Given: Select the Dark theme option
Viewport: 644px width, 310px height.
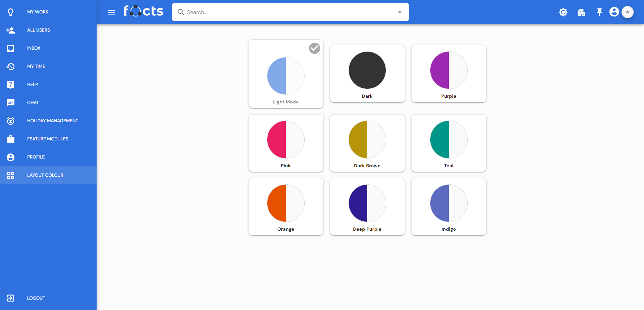Looking at the screenshot, I should 367,74.
